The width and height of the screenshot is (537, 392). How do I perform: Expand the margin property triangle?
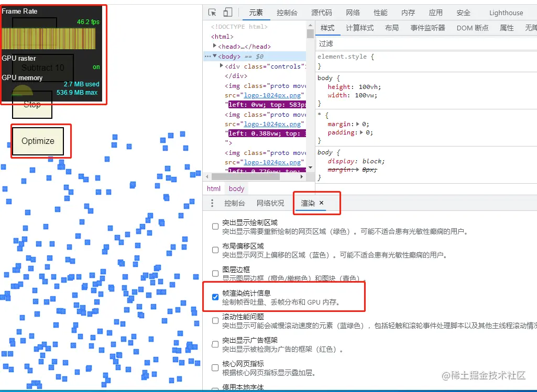coord(358,124)
